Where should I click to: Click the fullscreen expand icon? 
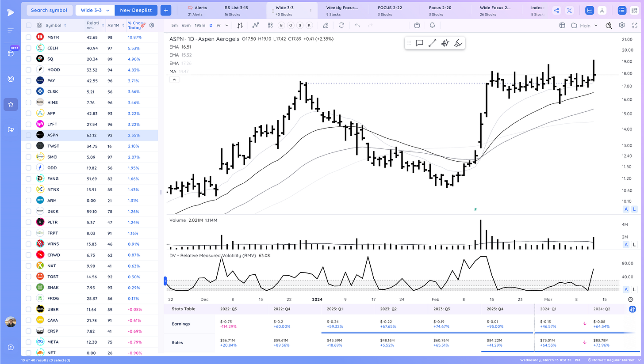pyautogui.click(x=634, y=25)
